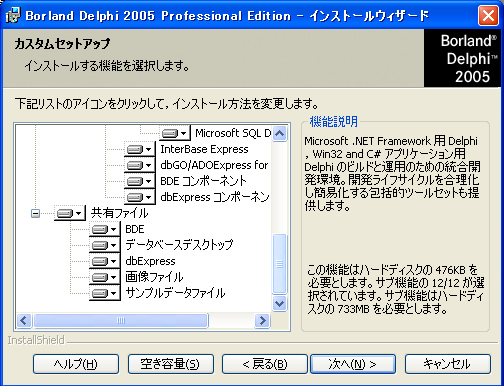Select the Microsoft SQL D tree item
The height and width of the screenshot is (386, 504).
coord(233,133)
